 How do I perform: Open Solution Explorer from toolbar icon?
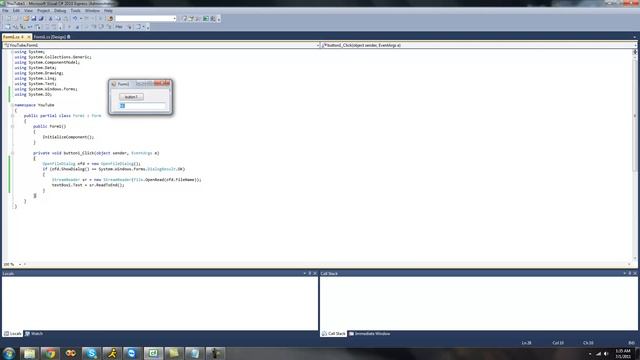(184, 18)
